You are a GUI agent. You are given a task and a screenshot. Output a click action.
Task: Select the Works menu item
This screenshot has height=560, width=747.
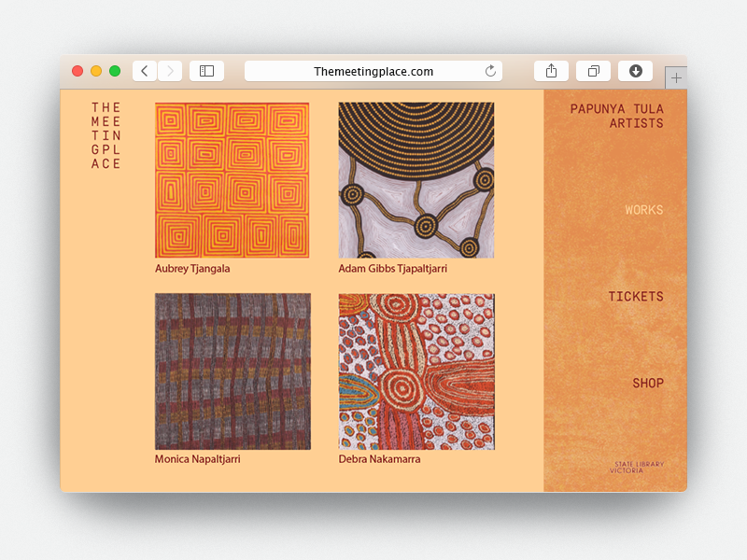point(643,210)
